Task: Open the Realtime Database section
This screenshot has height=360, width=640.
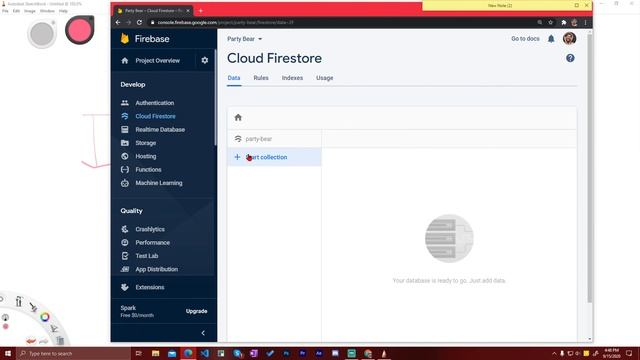Action: pos(160,129)
